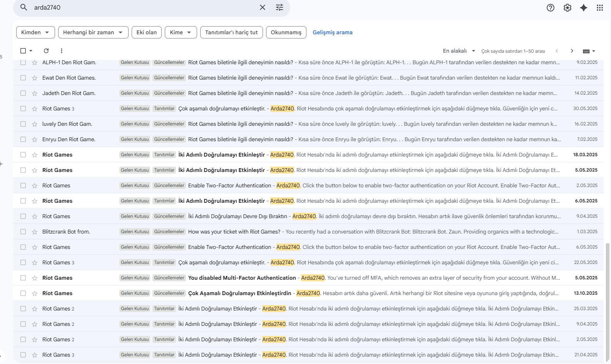Open the Support help icon
The height and width of the screenshot is (364, 611).
pyautogui.click(x=551, y=8)
